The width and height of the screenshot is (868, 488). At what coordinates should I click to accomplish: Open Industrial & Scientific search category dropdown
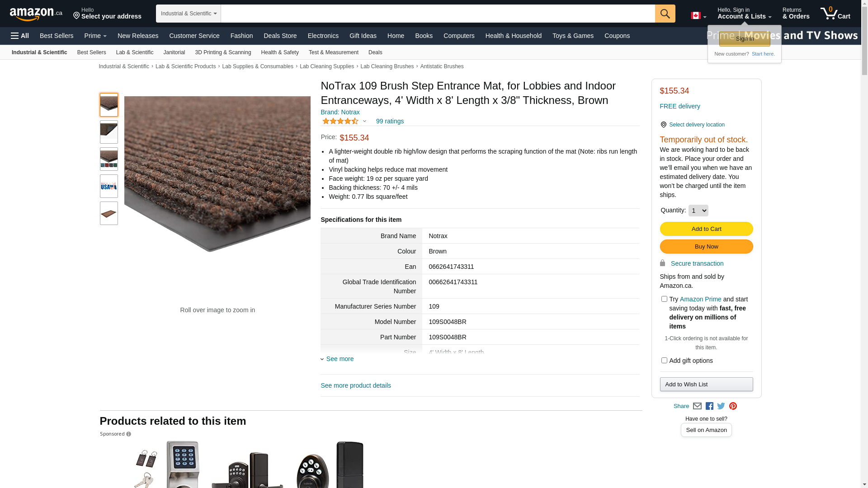[189, 14]
